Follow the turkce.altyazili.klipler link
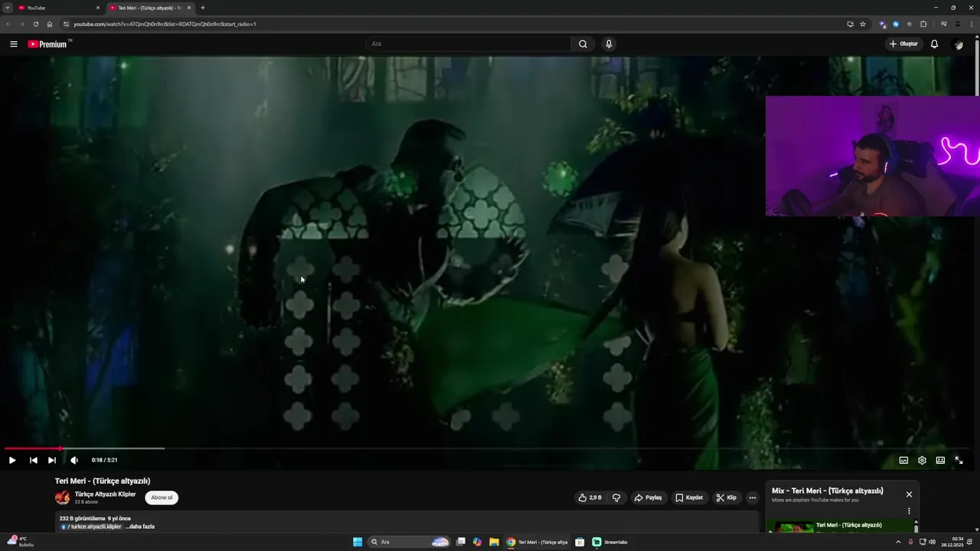 (91, 527)
